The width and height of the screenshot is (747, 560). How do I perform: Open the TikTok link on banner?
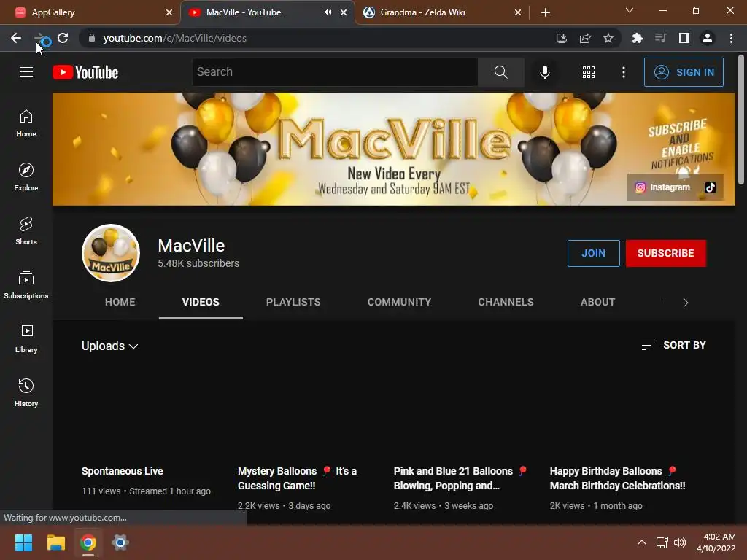[x=711, y=187]
